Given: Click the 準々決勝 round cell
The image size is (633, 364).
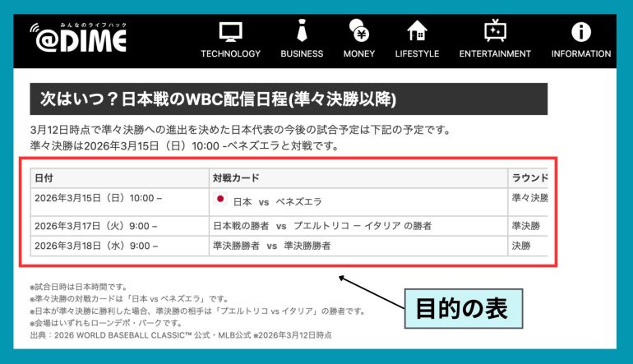Looking at the screenshot, I should pos(528,202).
